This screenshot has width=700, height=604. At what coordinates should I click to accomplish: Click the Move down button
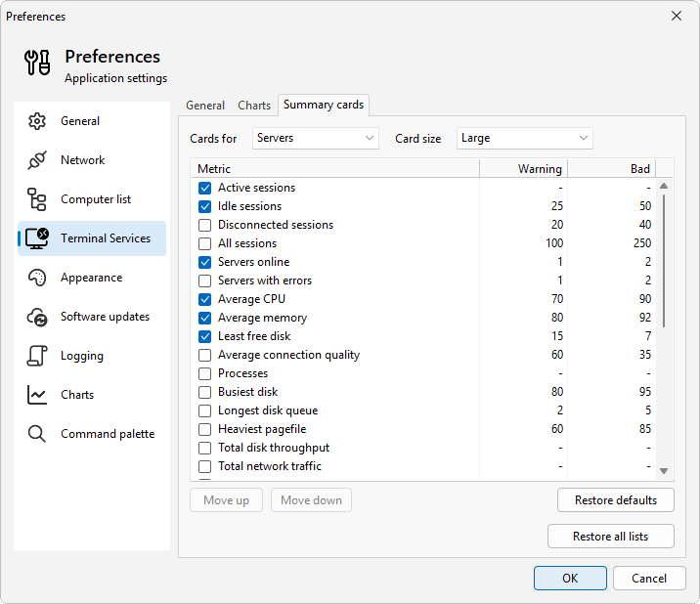pyautogui.click(x=311, y=500)
